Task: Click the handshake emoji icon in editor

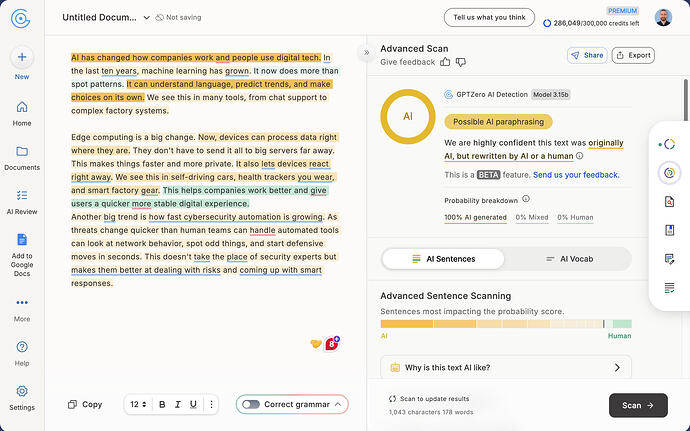Action: coord(316,344)
